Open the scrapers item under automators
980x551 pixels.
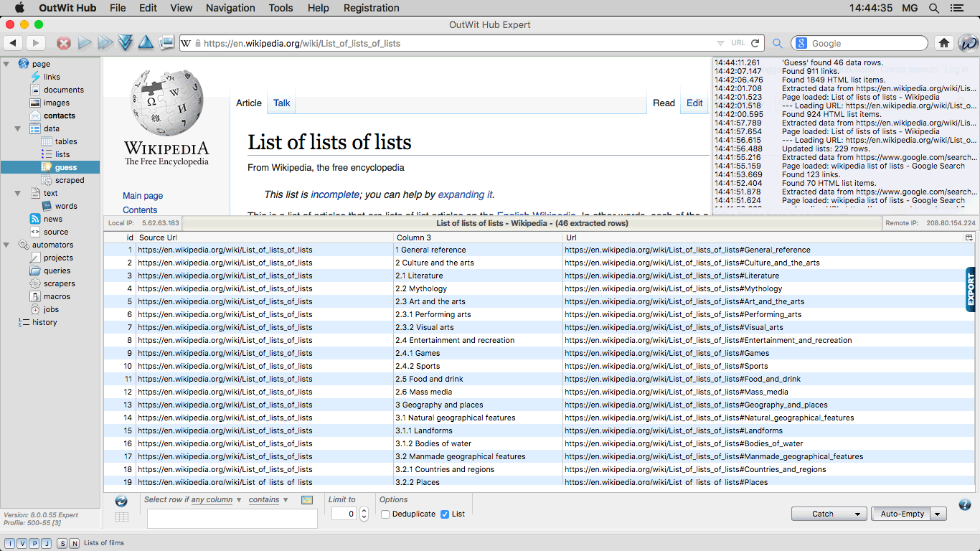52,283
